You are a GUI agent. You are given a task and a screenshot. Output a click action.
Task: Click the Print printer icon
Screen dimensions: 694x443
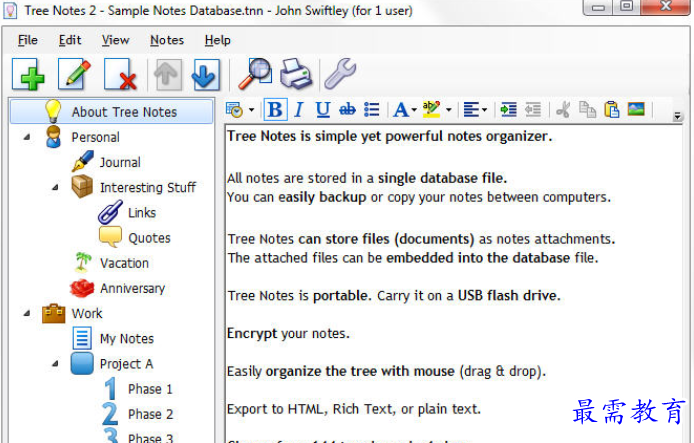(x=296, y=74)
